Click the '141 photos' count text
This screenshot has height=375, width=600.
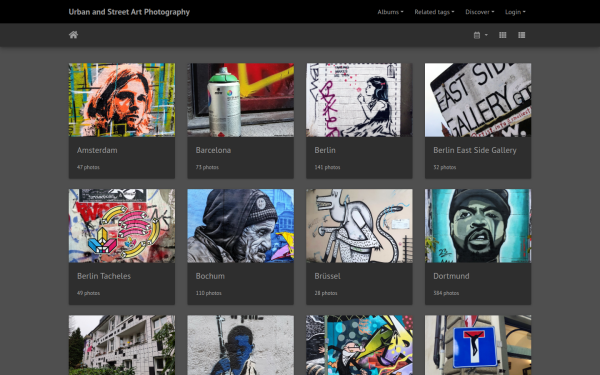[x=327, y=167]
